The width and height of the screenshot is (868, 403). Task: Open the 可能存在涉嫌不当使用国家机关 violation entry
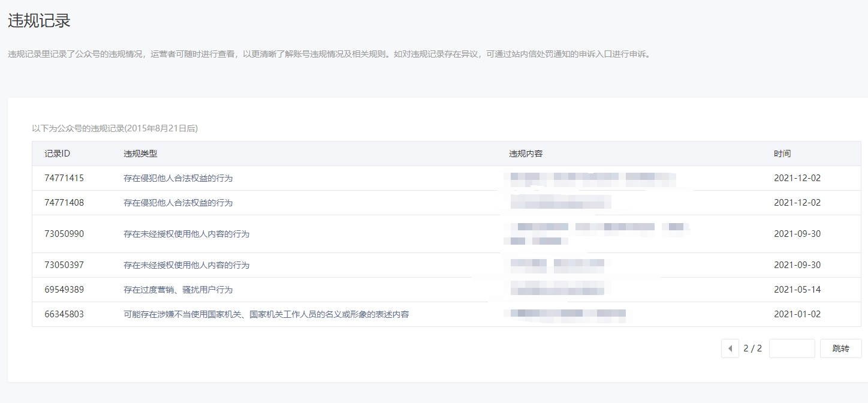tap(266, 314)
